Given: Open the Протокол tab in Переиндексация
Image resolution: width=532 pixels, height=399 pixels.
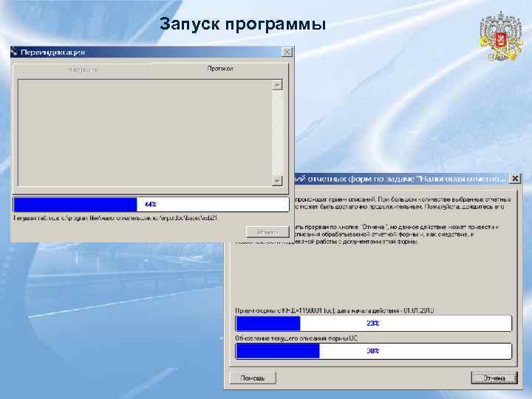Looking at the screenshot, I should [220, 69].
